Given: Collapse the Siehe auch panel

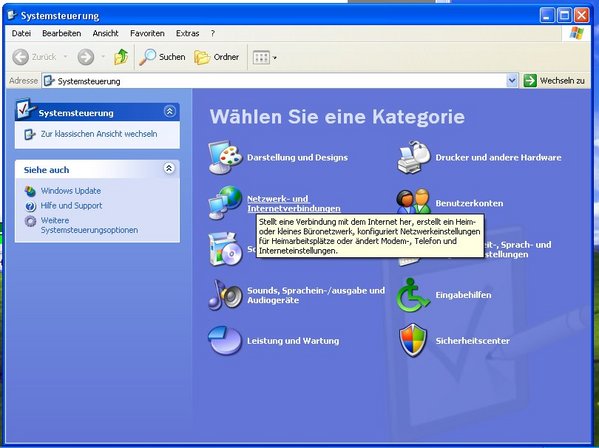Looking at the screenshot, I should pos(169,168).
